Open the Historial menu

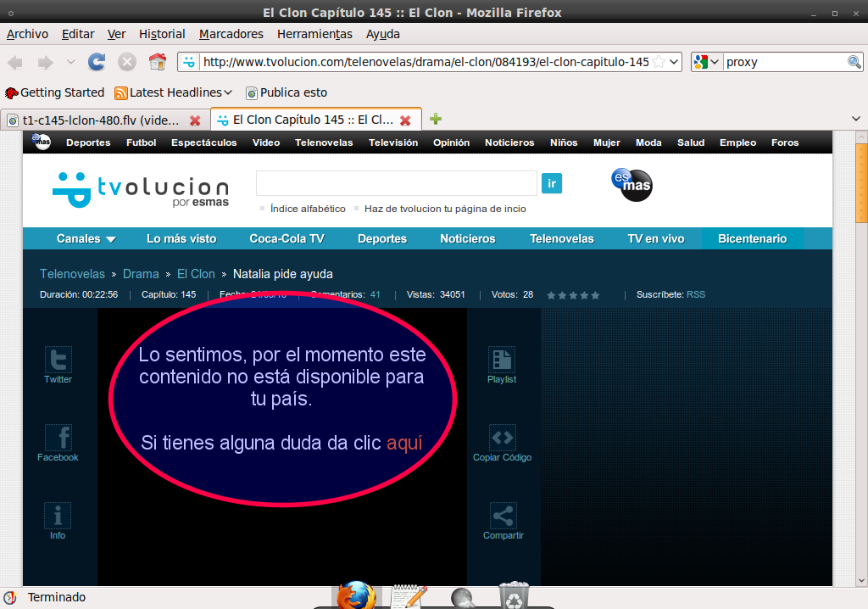pos(162,34)
